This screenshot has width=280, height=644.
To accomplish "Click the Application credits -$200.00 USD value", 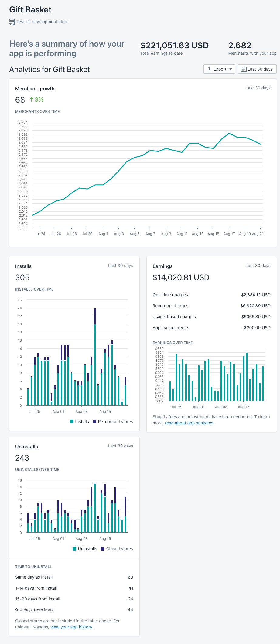I will point(256,328).
